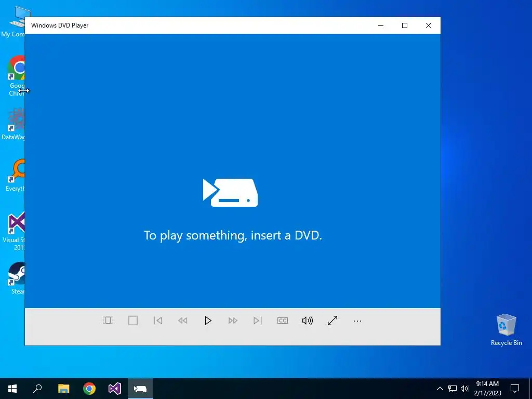532x399 pixels.
Task: Open Visual Studio from the taskbar
Action: pyautogui.click(x=115, y=389)
